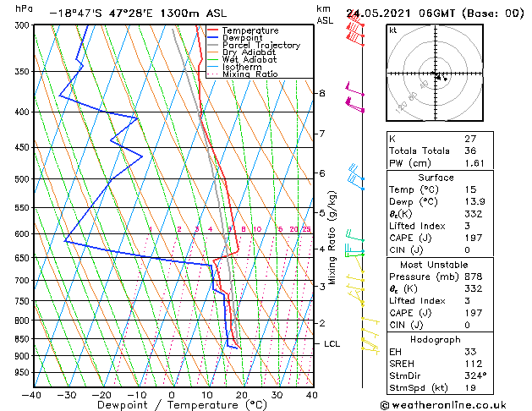Image resolution: width=532 pixels, height=411 pixels.
Task: Click the 500 hPa pressure label
Action: coord(24,179)
